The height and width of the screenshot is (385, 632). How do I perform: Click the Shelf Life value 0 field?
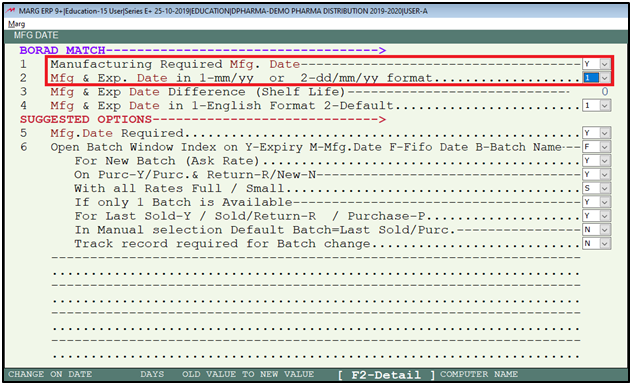pyautogui.click(x=605, y=92)
